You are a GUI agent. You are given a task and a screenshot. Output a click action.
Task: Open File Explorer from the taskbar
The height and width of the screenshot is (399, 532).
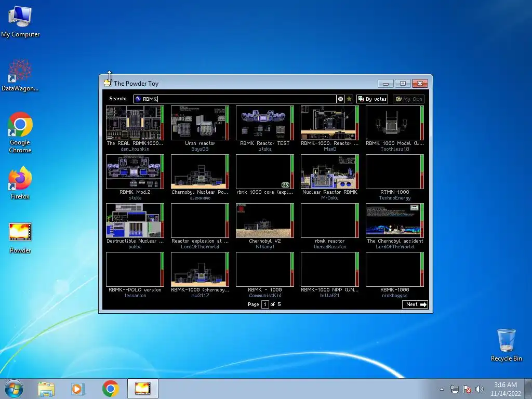point(46,389)
